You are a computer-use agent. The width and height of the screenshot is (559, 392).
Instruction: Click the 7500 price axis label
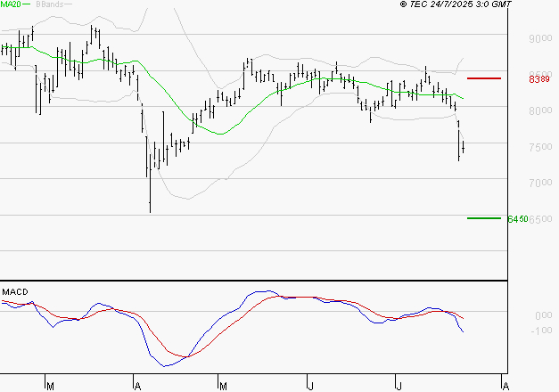(540, 147)
